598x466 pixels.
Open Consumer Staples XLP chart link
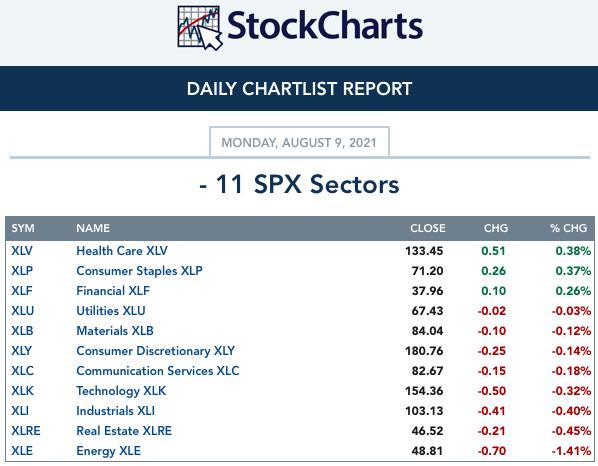point(139,271)
